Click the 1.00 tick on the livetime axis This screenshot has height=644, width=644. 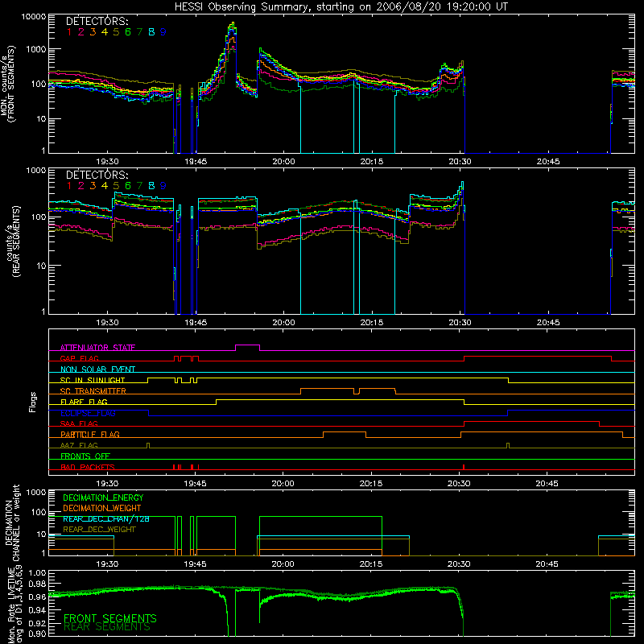[37, 572]
